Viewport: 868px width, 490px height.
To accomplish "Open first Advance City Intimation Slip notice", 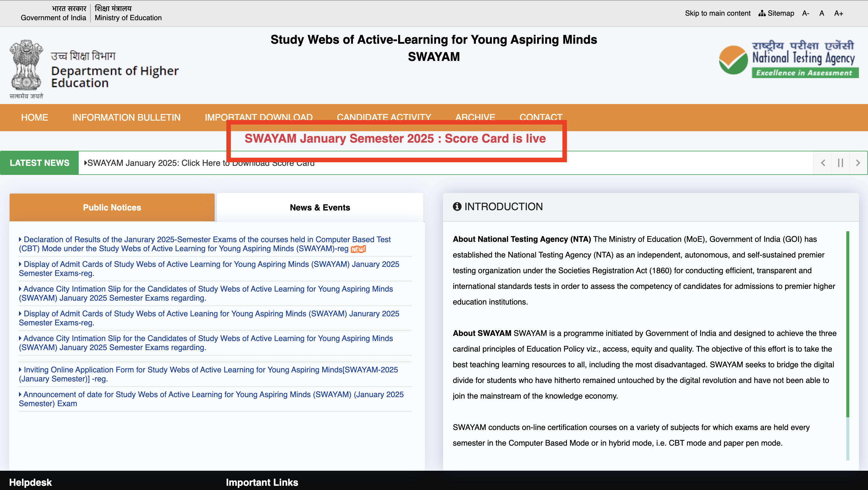I will coord(206,293).
